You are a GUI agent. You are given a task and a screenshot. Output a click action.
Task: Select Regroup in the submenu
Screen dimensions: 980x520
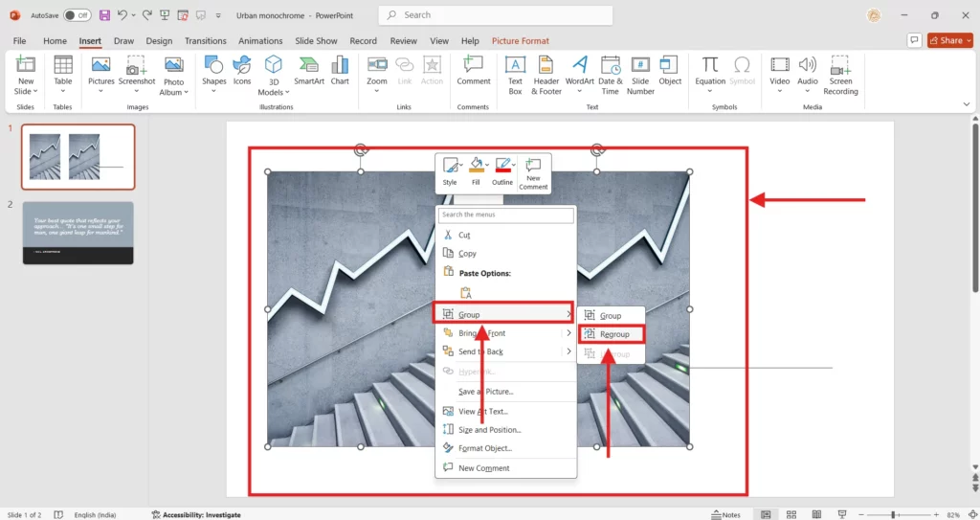612,334
